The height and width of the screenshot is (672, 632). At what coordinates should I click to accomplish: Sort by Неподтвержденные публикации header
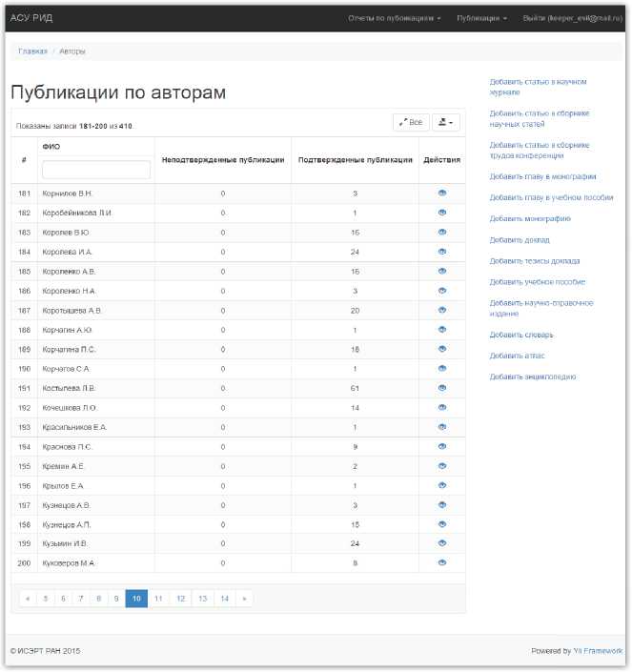click(223, 160)
